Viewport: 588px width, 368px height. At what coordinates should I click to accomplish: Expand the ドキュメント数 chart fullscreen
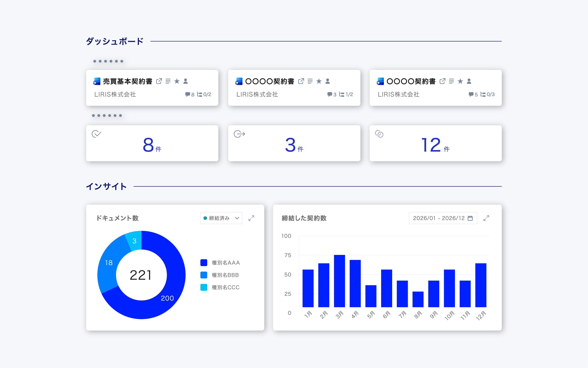click(x=251, y=218)
